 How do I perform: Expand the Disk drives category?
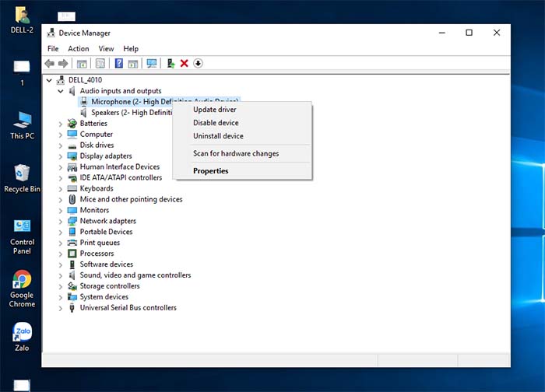pyautogui.click(x=61, y=145)
